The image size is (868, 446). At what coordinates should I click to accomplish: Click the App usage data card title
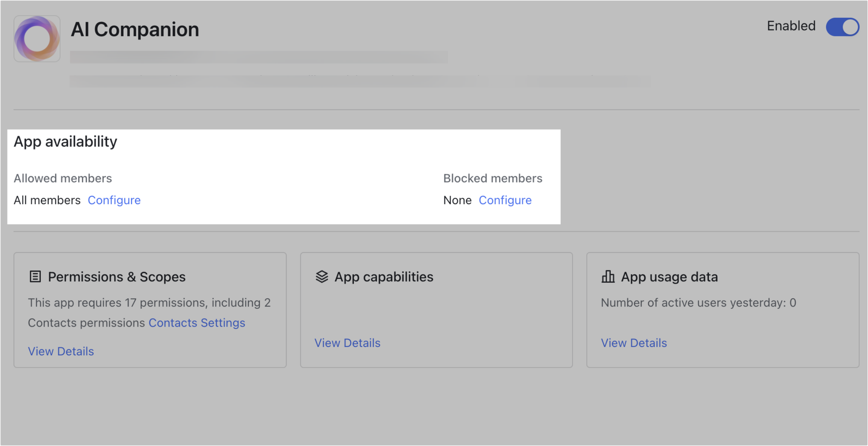[669, 277]
